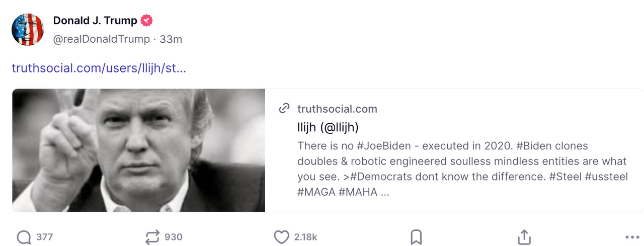Image resolution: width=644 pixels, height=246 pixels.
Task: Click the 930 ReTruths count
Action: point(173,237)
